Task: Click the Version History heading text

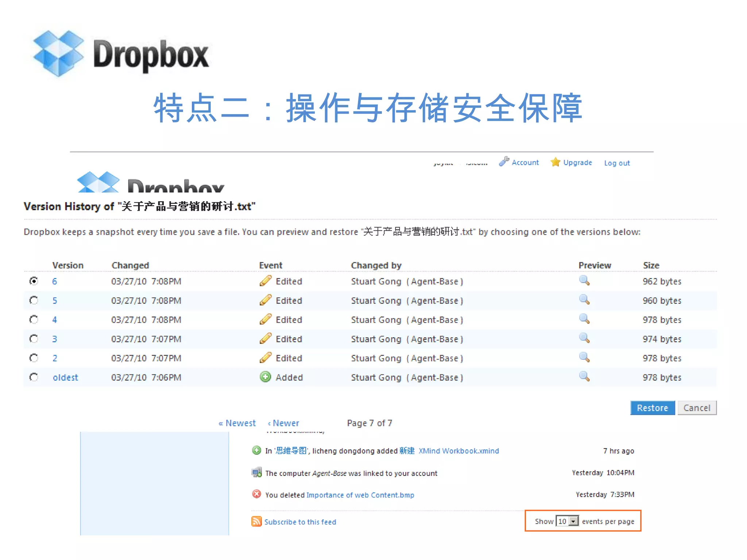Action: 140,206
